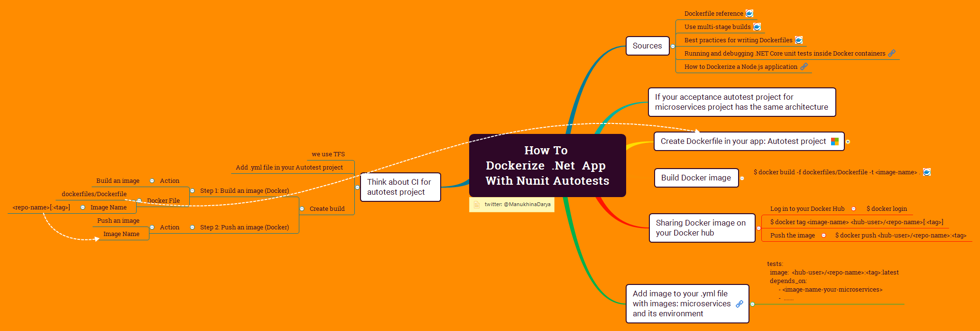The height and width of the screenshot is (331, 980).
Task: Select the $ docker tag <image-name> subtopic
Action: click(x=856, y=222)
